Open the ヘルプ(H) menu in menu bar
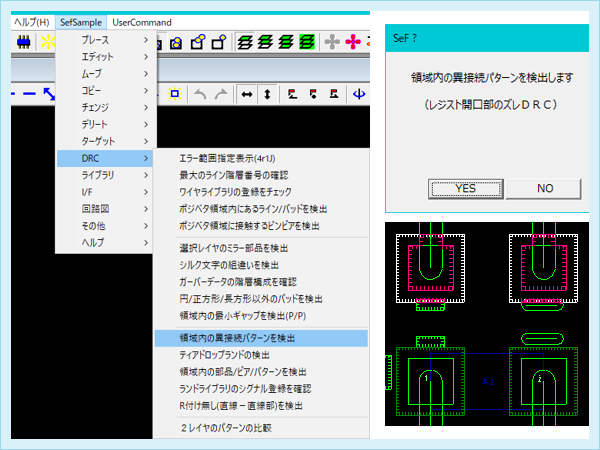The width and height of the screenshot is (600, 450). [30, 22]
